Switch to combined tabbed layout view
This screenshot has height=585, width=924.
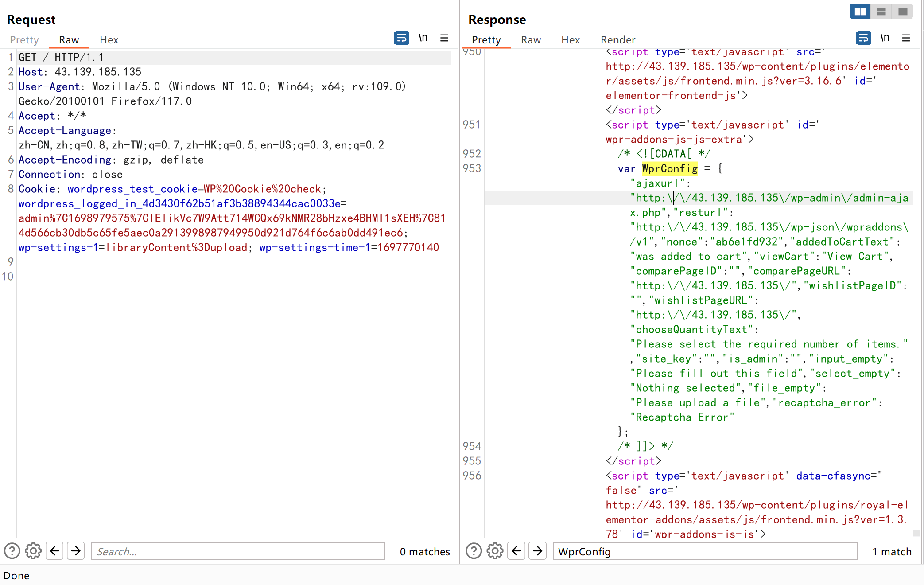(902, 12)
